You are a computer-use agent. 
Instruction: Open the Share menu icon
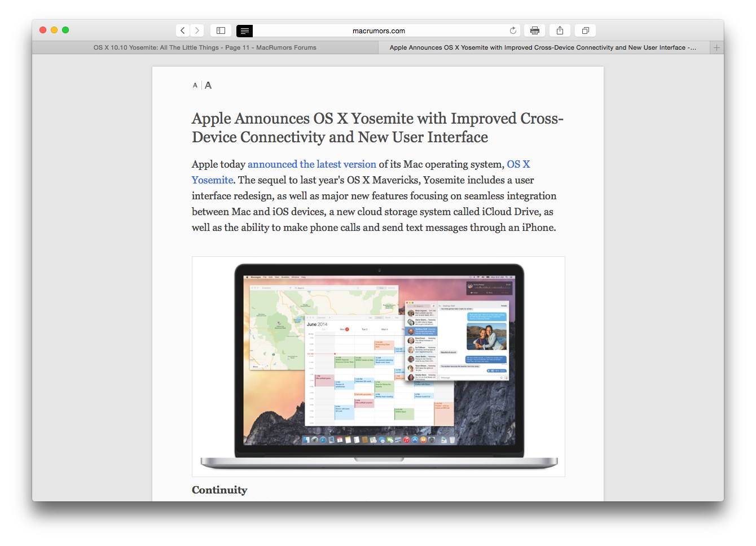(560, 30)
